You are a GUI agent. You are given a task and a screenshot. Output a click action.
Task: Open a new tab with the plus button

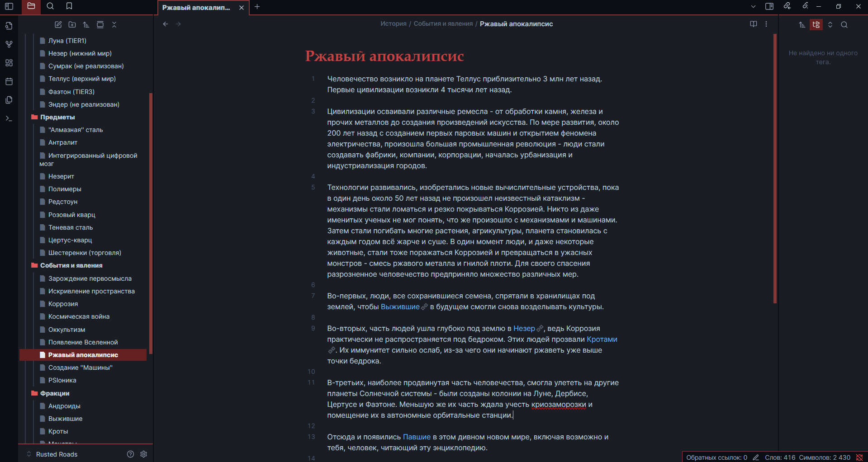(x=257, y=7)
